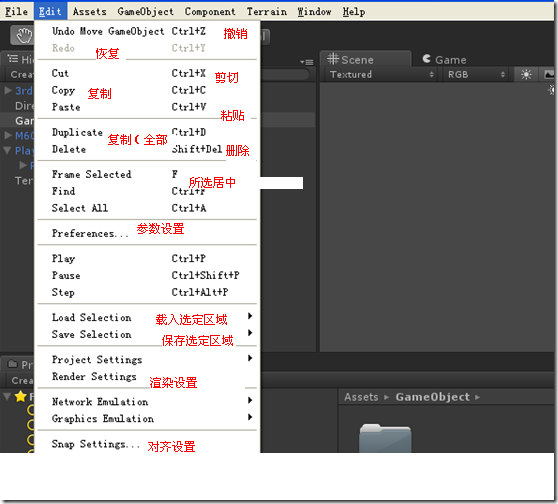Choose Pause from Edit menu
This screenshot has width=558, height=504.
click(147, 275)
